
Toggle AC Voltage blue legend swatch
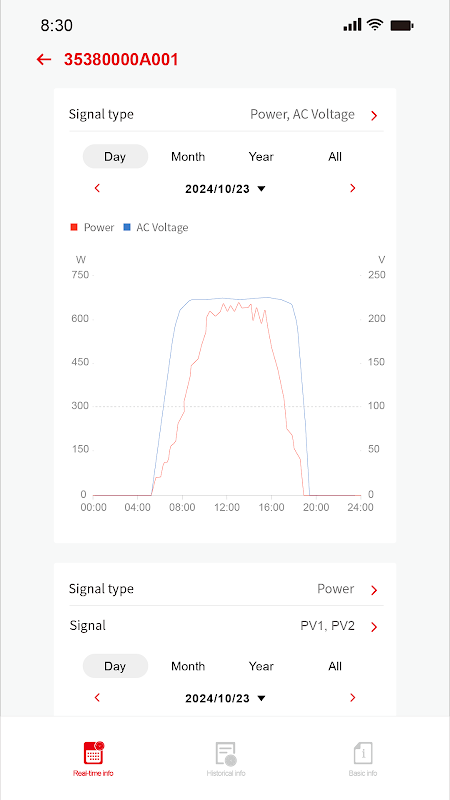point(127,227)
